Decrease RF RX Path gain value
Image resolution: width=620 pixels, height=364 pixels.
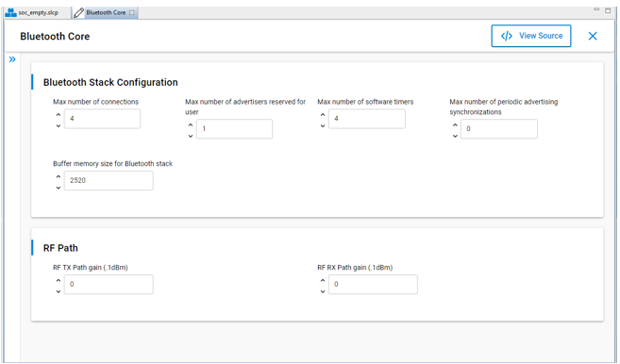(x=322, y=291)
